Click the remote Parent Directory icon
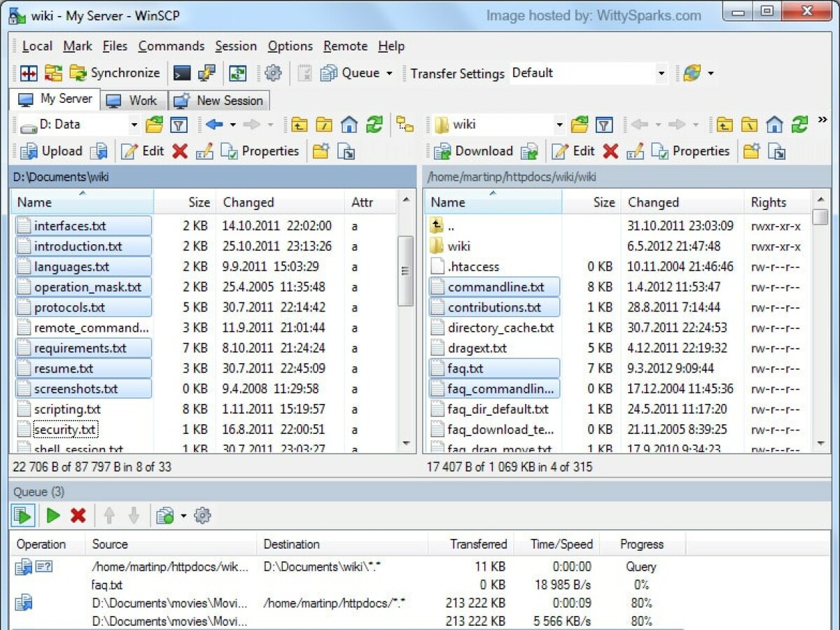Image resolution: width=840 pixels, height=630 pixels. pyautogui.click(x=724, y=125)
